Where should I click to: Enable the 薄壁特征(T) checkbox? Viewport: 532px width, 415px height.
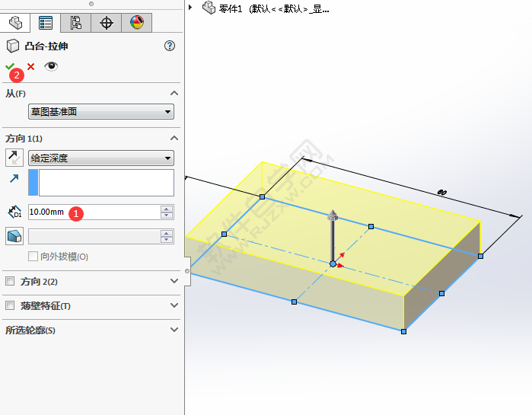10,305
